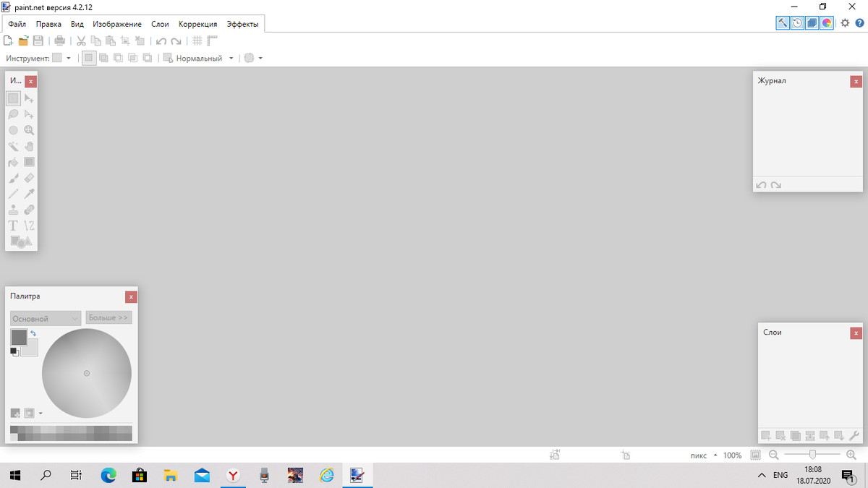Image resolution: width=868 pixels, height=488 pixels.
Task: Select the Text tool
Action: tap(13, 226)
